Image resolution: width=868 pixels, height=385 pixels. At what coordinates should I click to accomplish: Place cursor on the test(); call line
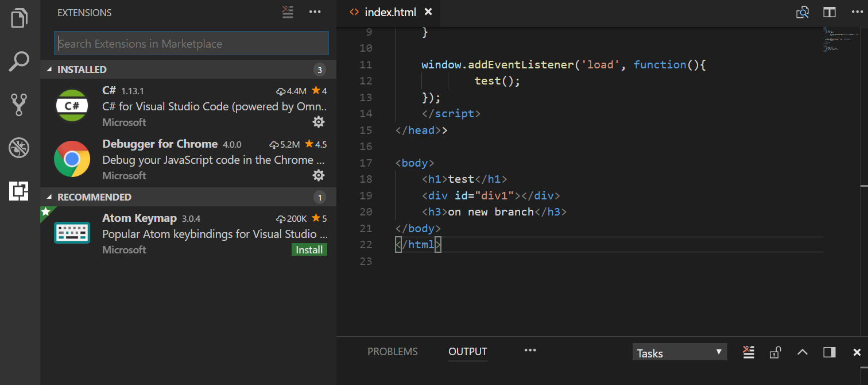coord(497,81)
